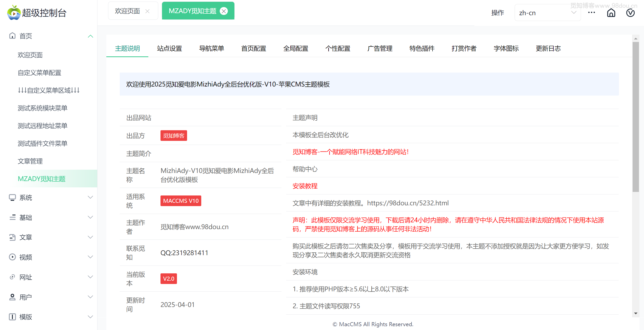Expand the 模版 sidebar section
644x330 pixels.
tap(90, 317)
